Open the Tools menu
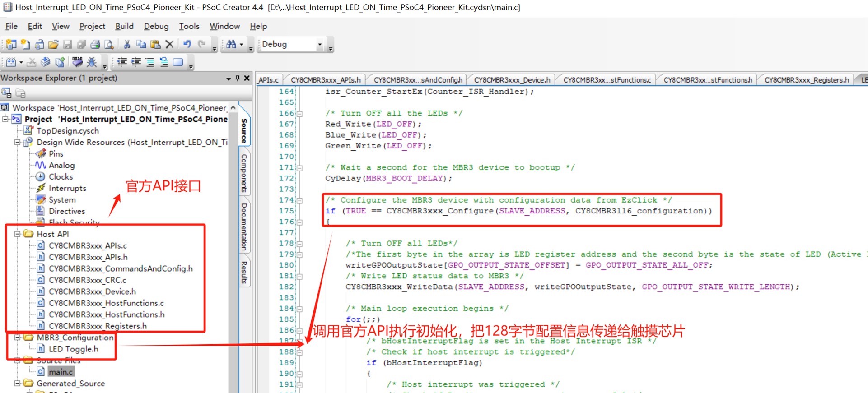Viewport: 868px width, 393px height. 189,26
